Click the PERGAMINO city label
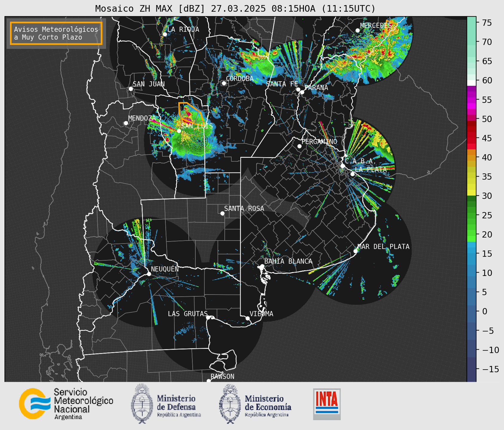Screen dimensions: 504x430 coord(319,141)
